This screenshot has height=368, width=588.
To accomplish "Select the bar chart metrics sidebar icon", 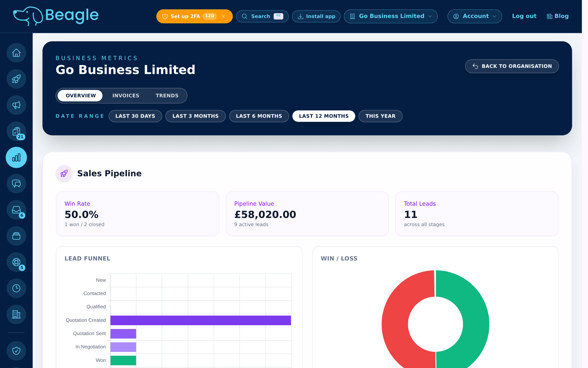I will pos(16,157).
